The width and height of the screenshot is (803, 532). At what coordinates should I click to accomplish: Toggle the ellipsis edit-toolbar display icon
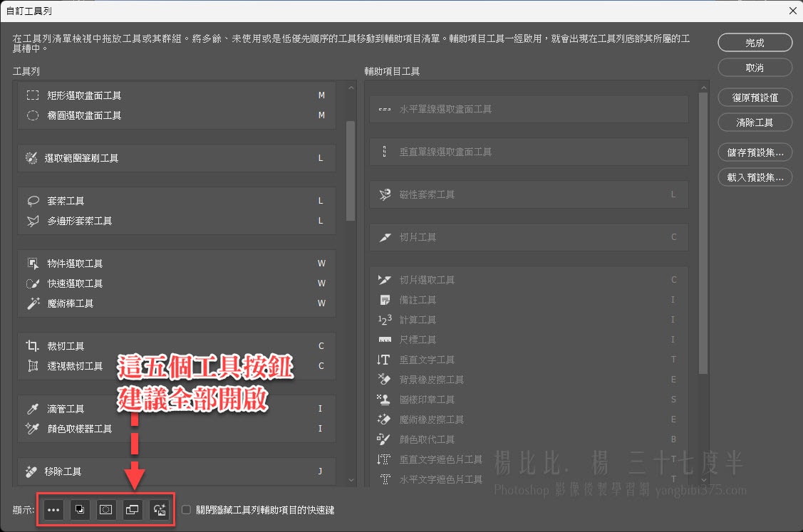click(53, 510)
